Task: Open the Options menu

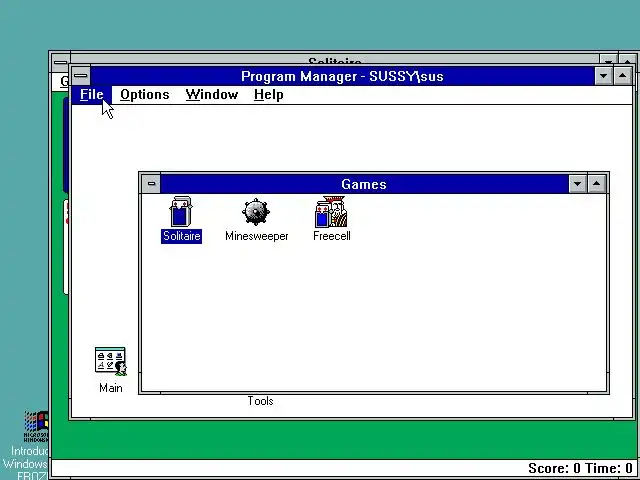Action: click(x=144, y=95)
